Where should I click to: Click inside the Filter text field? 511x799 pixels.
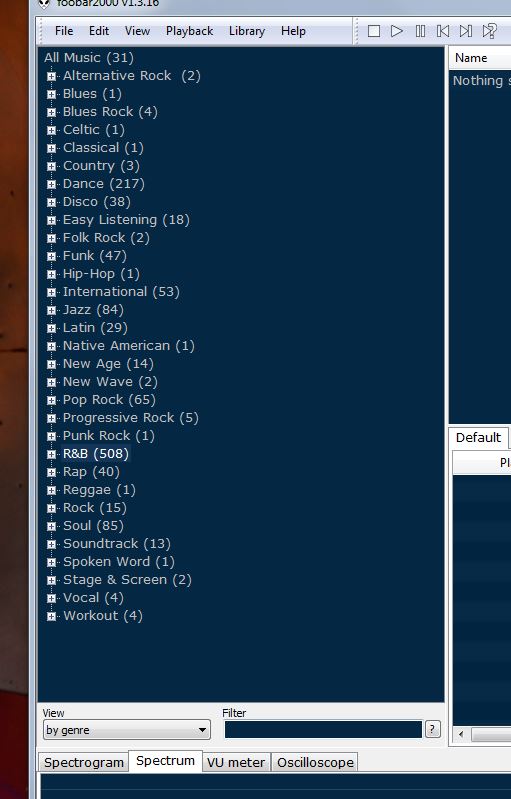[323, 729]
